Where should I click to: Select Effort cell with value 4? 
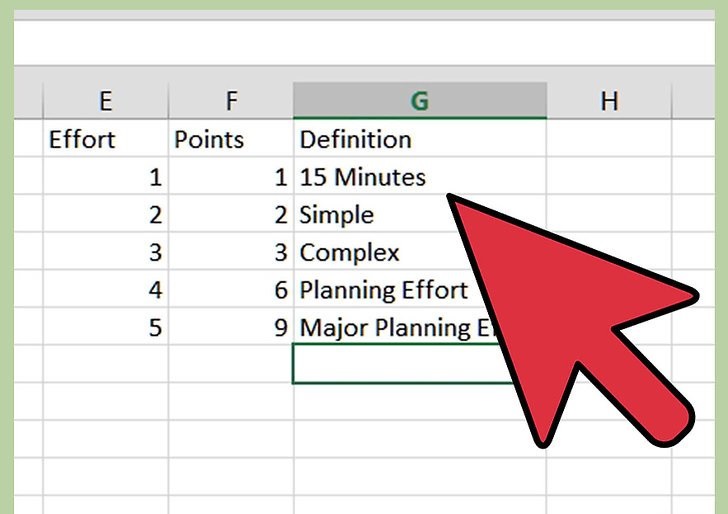pos(105,289)
